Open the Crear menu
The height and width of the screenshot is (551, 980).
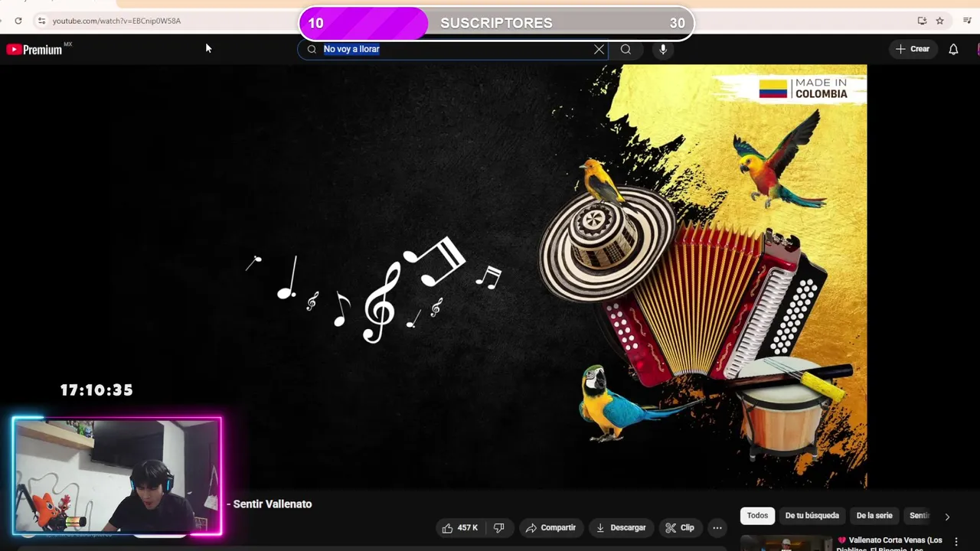point(913,49)
